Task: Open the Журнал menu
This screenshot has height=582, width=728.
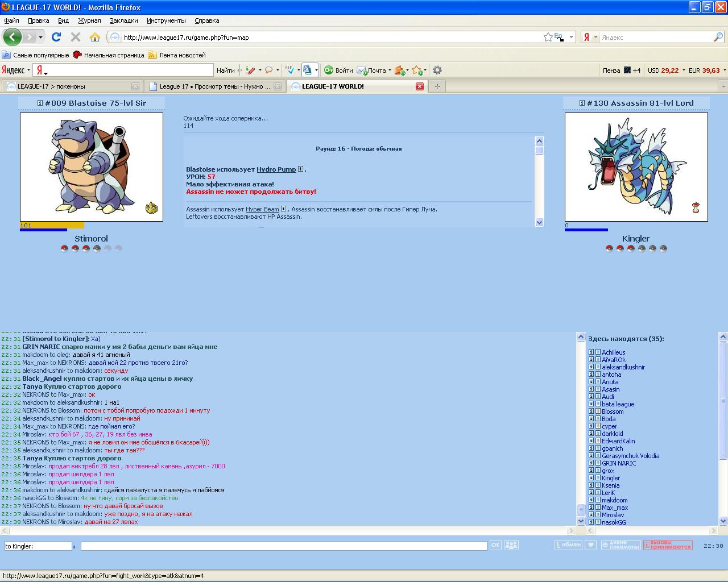Action: click(89, 20)
